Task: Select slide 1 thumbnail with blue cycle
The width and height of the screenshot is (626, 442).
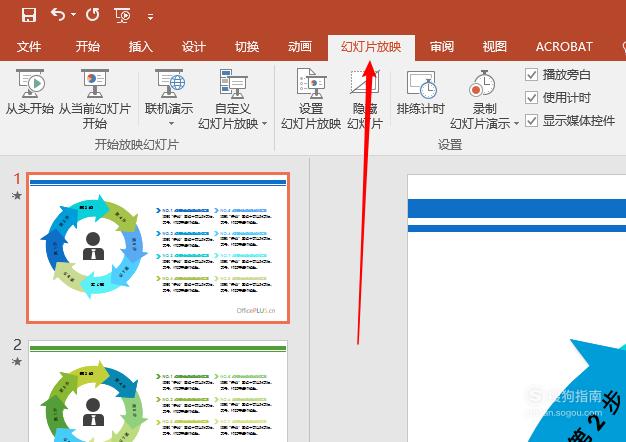Action: pos(158,248)
